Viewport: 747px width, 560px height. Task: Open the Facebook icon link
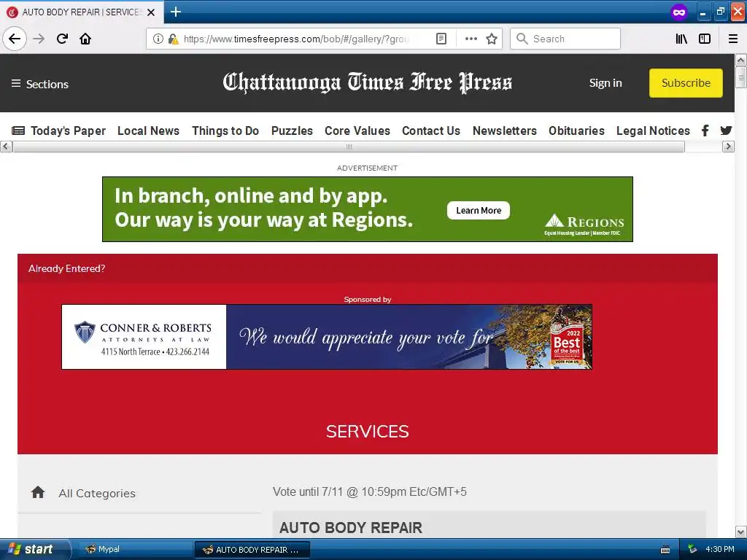[x=705, y=131]
